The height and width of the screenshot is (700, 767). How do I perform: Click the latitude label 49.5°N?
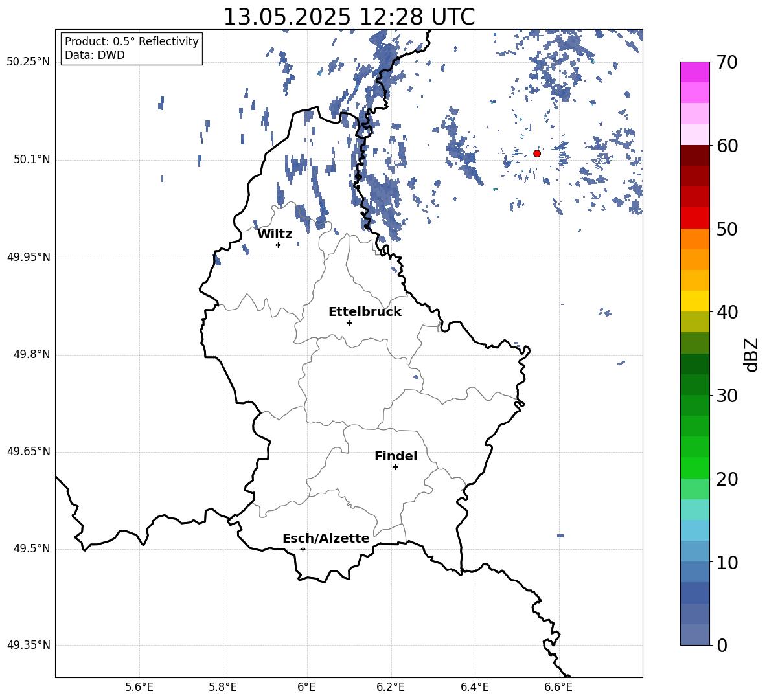point(32,548)
